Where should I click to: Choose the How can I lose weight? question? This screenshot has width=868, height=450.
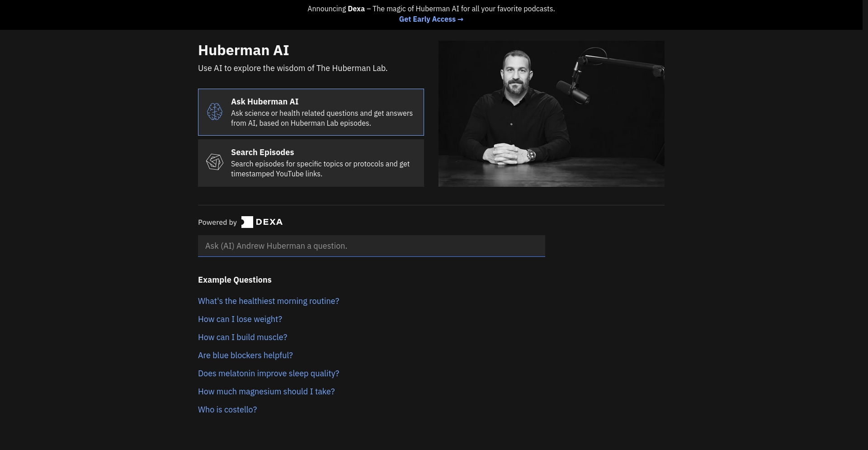[240, 319]
